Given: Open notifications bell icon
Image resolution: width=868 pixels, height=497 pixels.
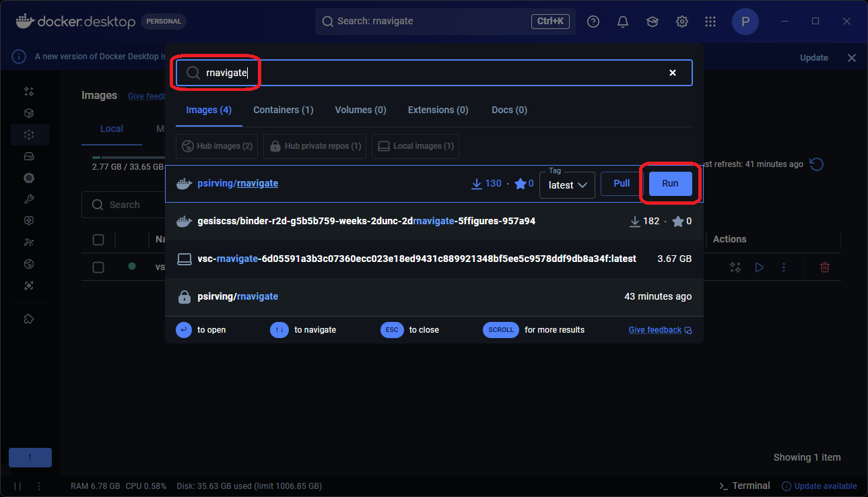Looking at the screenshot, I should (x=623, y=22).
